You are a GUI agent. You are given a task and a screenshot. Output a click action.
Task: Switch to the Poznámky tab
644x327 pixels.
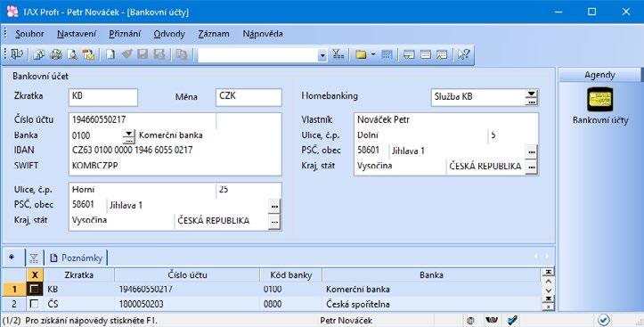(77, 258)
